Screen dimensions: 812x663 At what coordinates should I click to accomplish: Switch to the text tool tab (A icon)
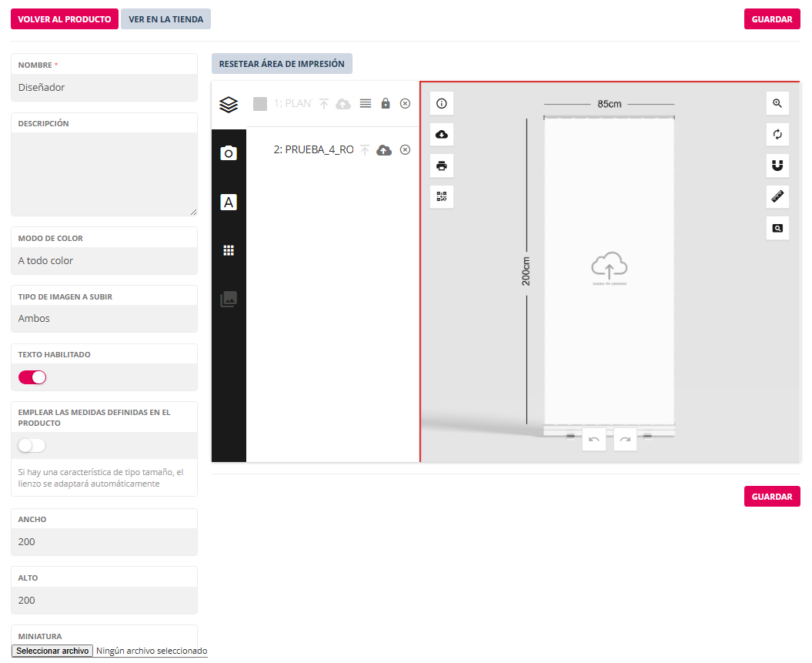point(229,203)
